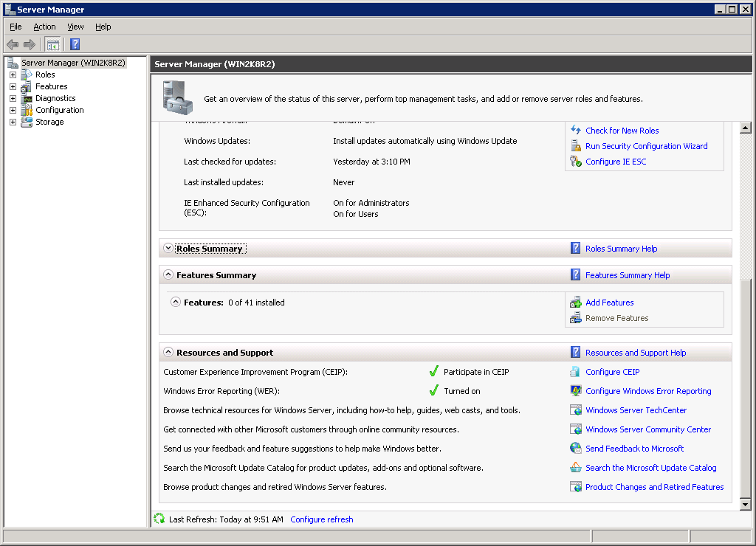Click the Configure IE ESC shield icon
The image size is (756, 546).
576,161
